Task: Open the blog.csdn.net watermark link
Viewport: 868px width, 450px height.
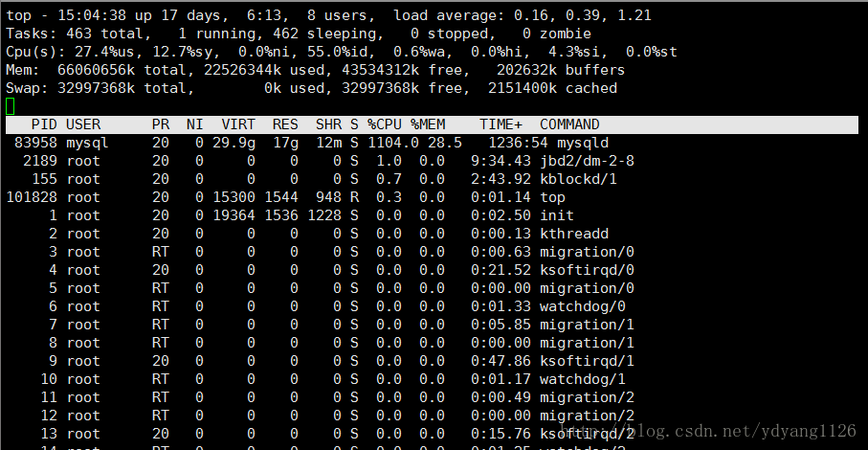Action: [707, 431]
